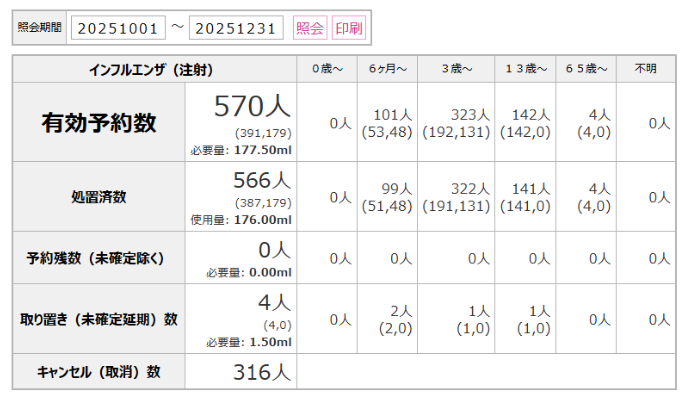Select the キャンセル（取消）数 row label
Screen dimensions: 688x397
click(99, 372)
